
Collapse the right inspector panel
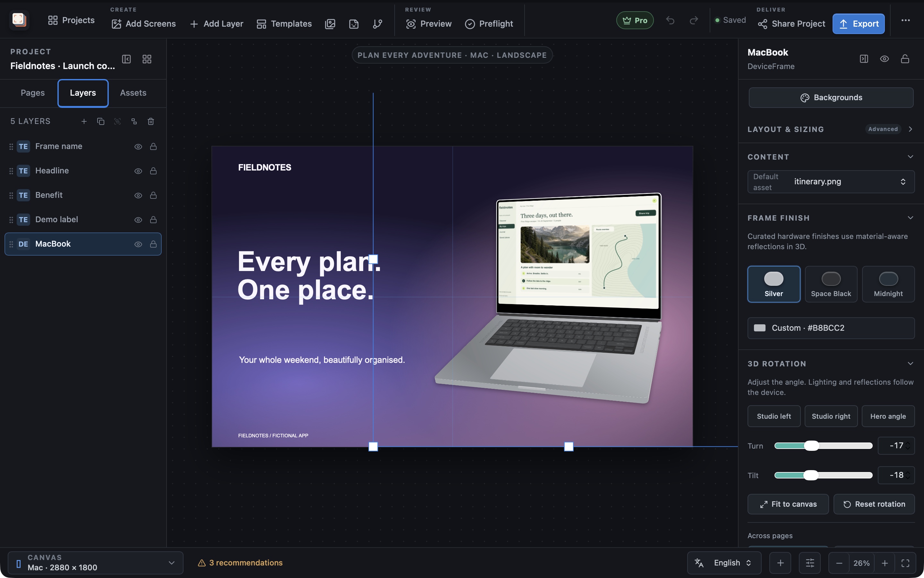tap(864, 59)
